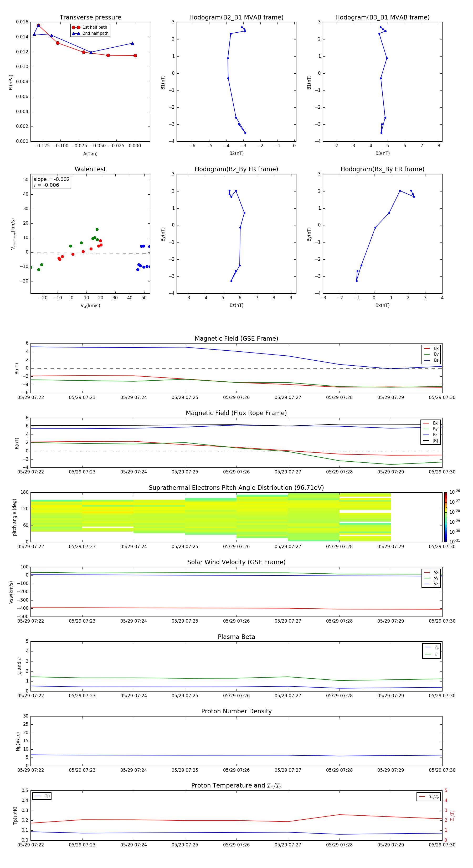This screenshot has width=473, height=868.
Task: Select the "Bz'" flux rope legend entry
Action: click(x=431, y=435)
